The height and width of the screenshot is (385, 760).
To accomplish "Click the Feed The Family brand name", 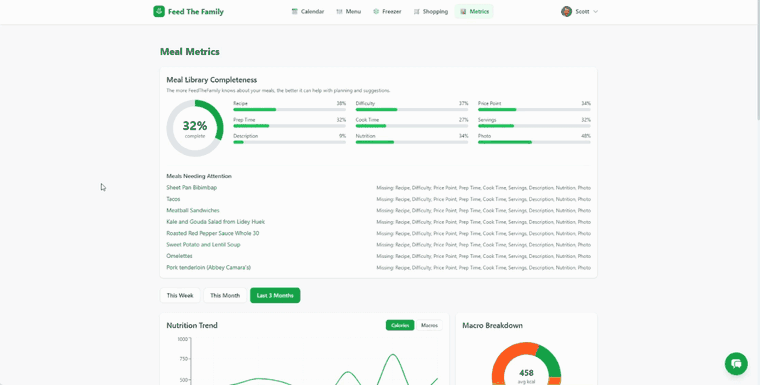I will pos(196,12).
